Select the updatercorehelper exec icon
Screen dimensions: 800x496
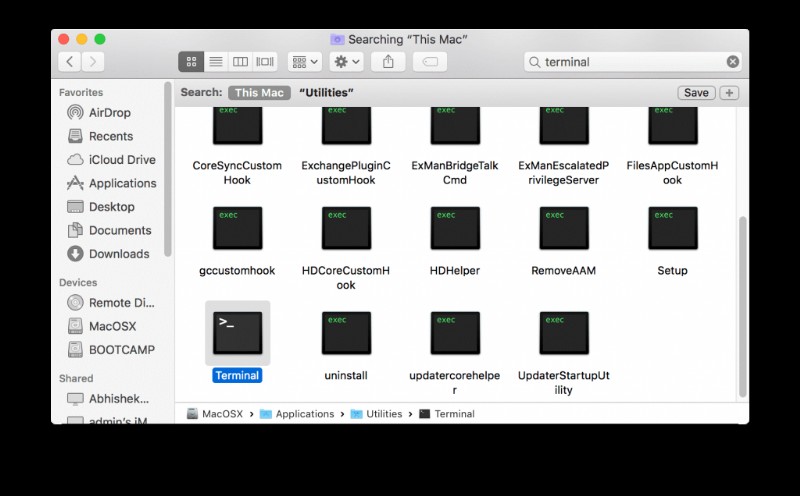point(455,333)
